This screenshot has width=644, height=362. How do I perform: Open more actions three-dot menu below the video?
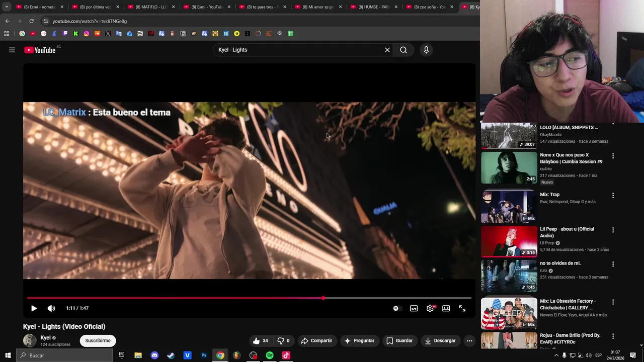click(x=469, y=340)
